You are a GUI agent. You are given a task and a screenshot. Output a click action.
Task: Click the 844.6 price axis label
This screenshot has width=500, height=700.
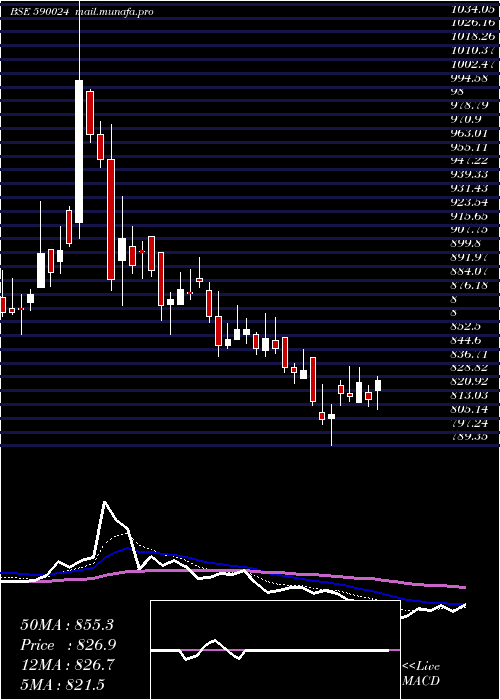(466, 341)
